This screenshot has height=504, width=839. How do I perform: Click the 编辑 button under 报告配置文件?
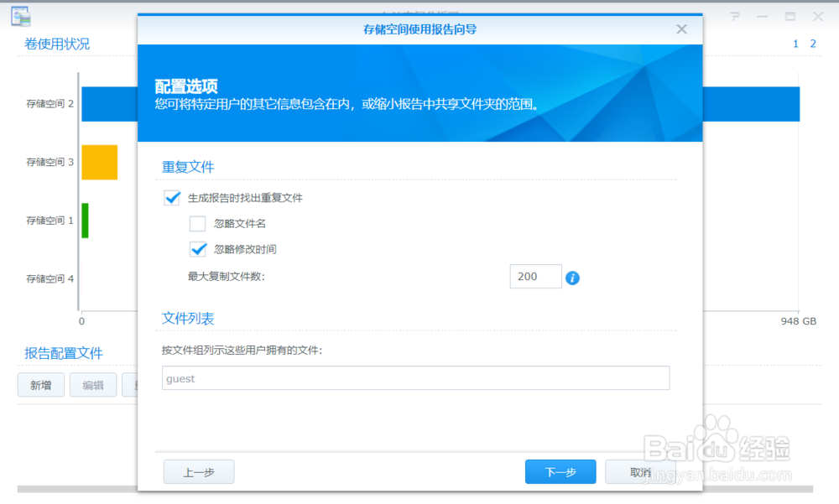point(92,385)
